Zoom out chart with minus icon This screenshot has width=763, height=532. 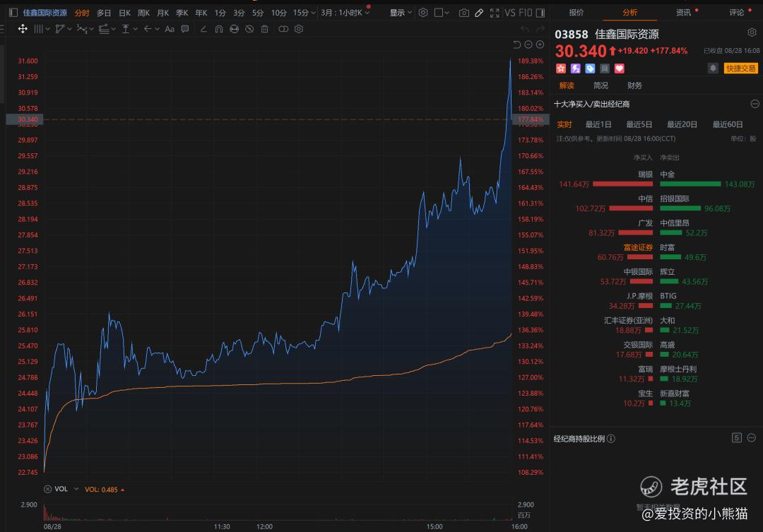[528, 45]
